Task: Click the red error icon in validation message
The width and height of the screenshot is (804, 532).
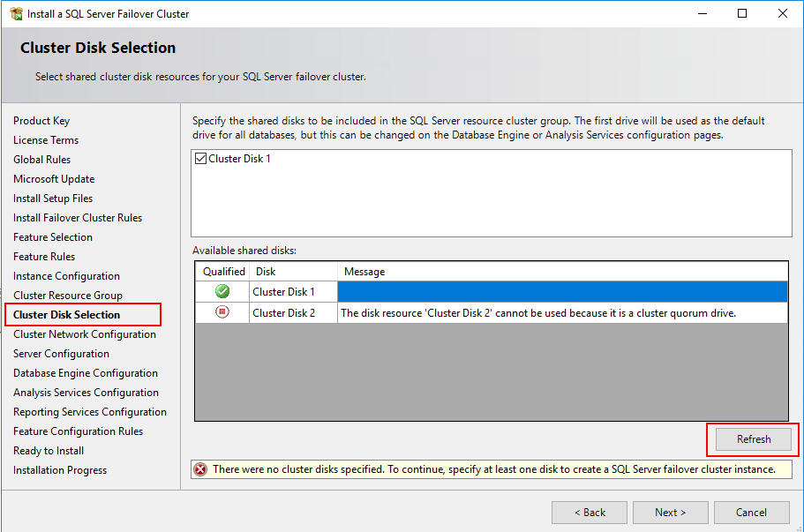Action: point(200,469)
